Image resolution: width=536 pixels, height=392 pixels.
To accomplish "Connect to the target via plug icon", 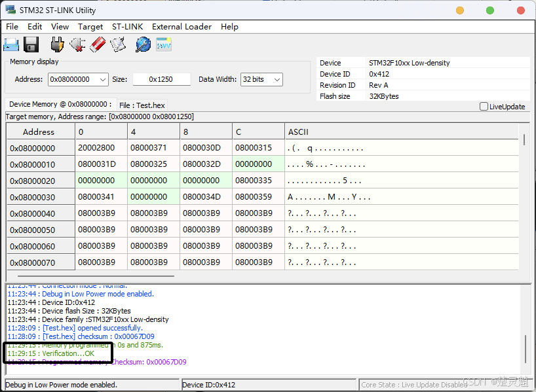I will click(58, 45).
